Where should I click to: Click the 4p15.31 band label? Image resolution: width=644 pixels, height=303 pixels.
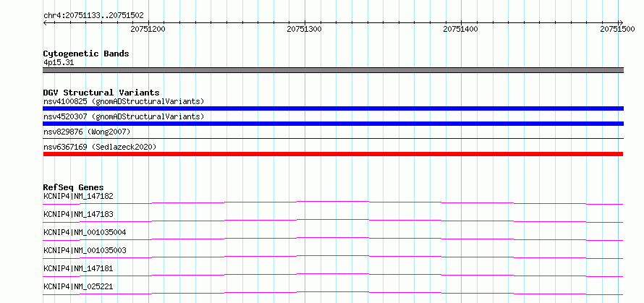point(59,63)
